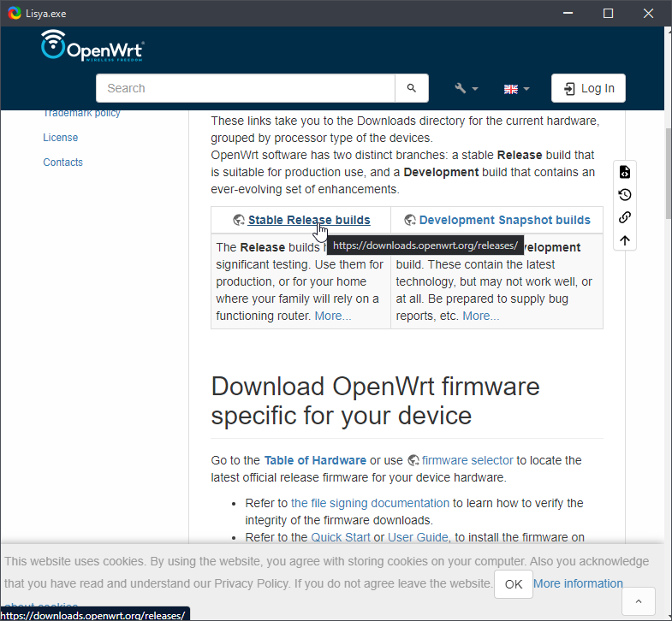This screenshot has width=672, height=621.
Task: Click More... under Release builds description
Action: pyautogui.click(x=333, y=316)
